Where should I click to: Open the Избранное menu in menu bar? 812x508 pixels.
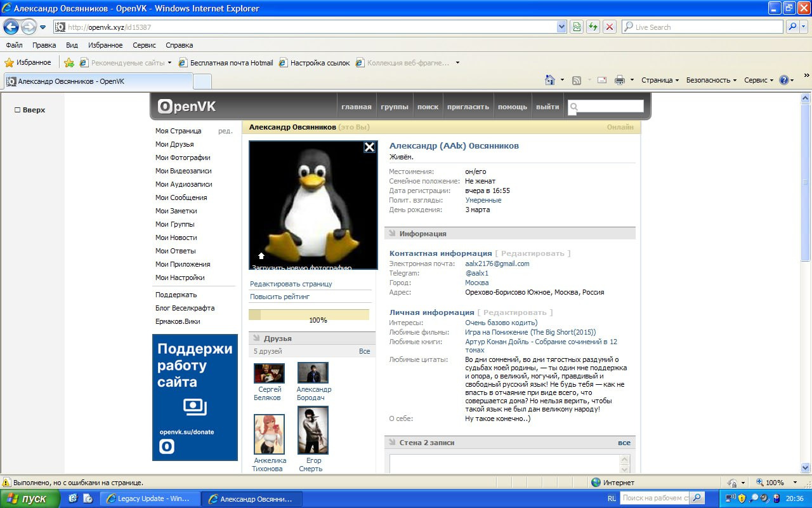coord(105,45)
